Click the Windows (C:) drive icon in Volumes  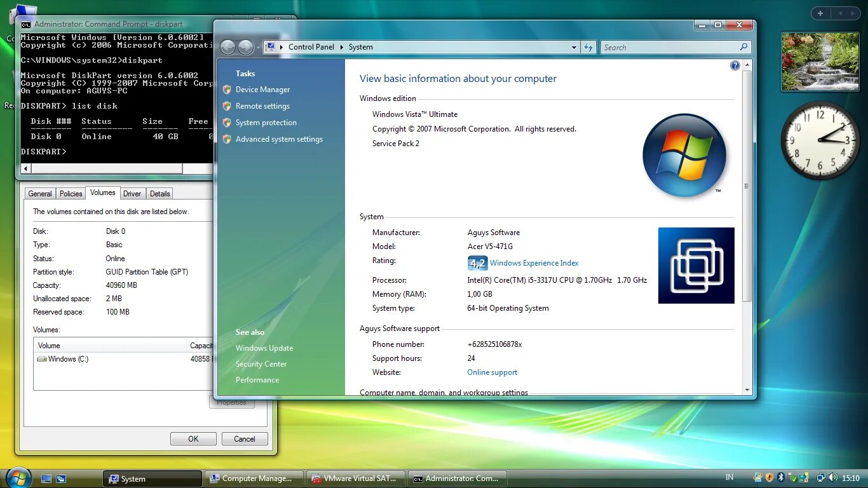pos(42,359)
